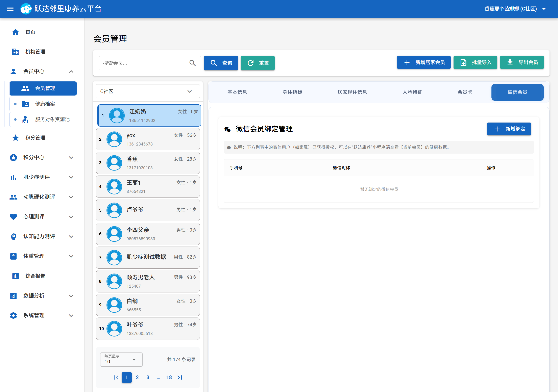Screen dimensions: 558x392
Task: Select member 李四父亲 from the list
Action: [148, 234]
